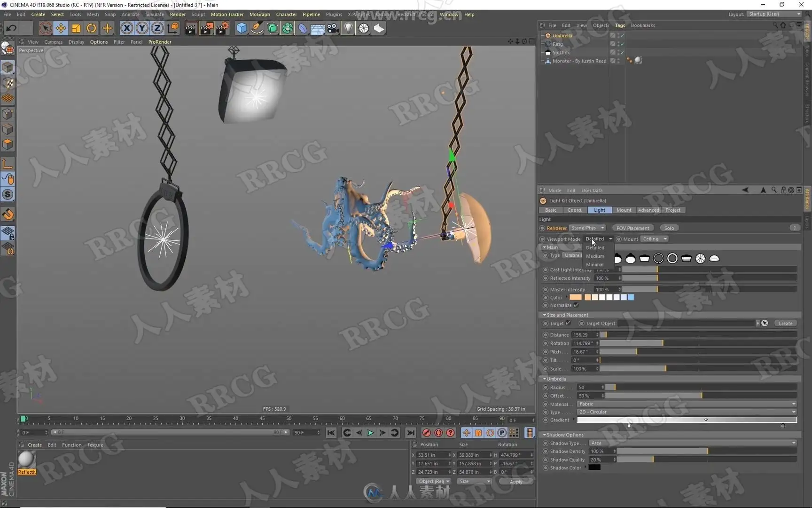Screen dimensions: 812x508
Task: Click the Record Active Objects button
Action: click(x=426, y=433)
